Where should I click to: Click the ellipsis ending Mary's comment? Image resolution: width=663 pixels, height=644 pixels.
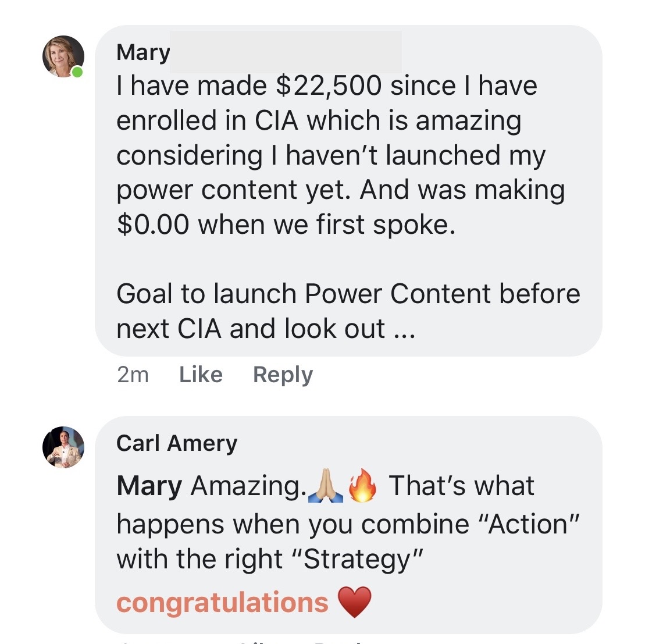tap(404, 330)
